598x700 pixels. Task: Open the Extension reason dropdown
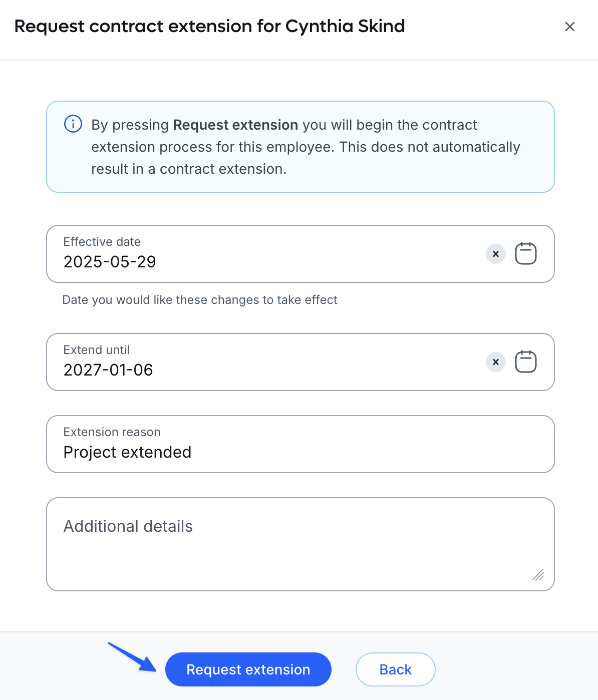point(301,444)
